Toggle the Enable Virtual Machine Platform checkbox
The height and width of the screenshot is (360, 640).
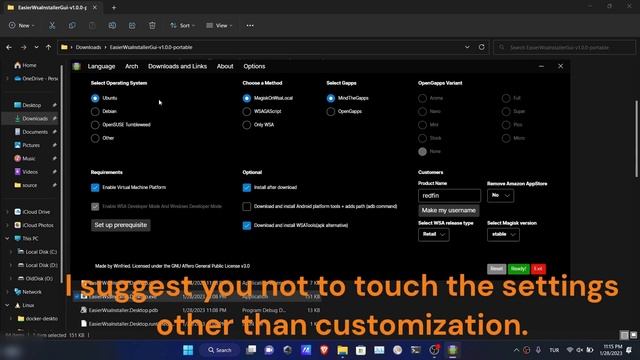95,187
